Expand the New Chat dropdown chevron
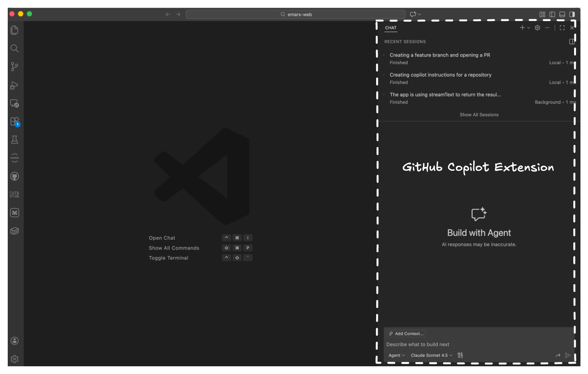Image resolution: width=588 pixels, height=374 pixels. [x=528, y=27]
